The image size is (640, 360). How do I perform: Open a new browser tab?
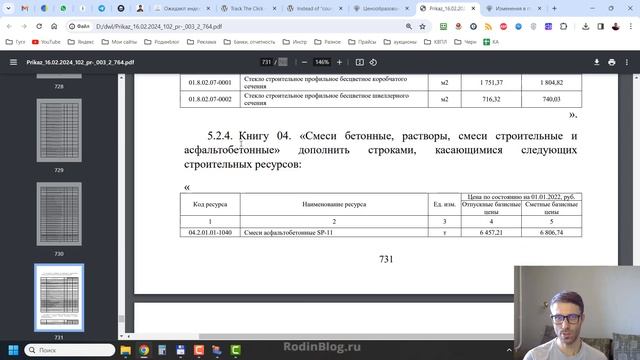554,8
